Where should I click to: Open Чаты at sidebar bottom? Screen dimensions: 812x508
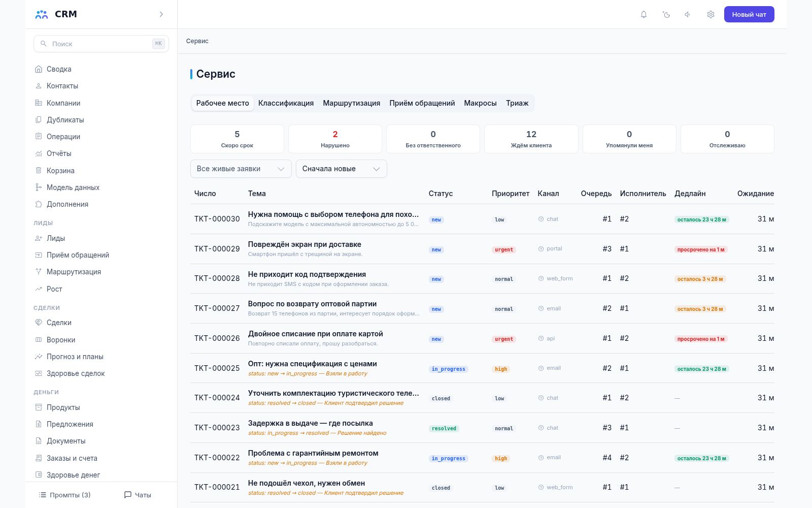click(138, 495)
